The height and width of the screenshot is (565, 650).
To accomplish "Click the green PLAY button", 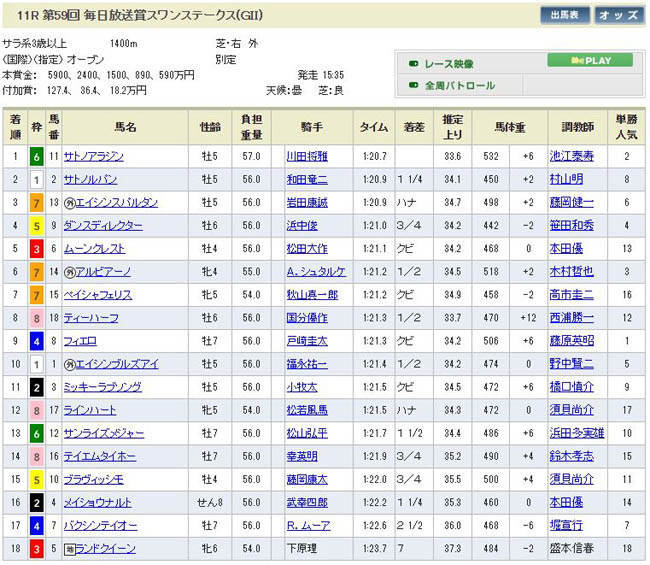I will click(589, 60).
